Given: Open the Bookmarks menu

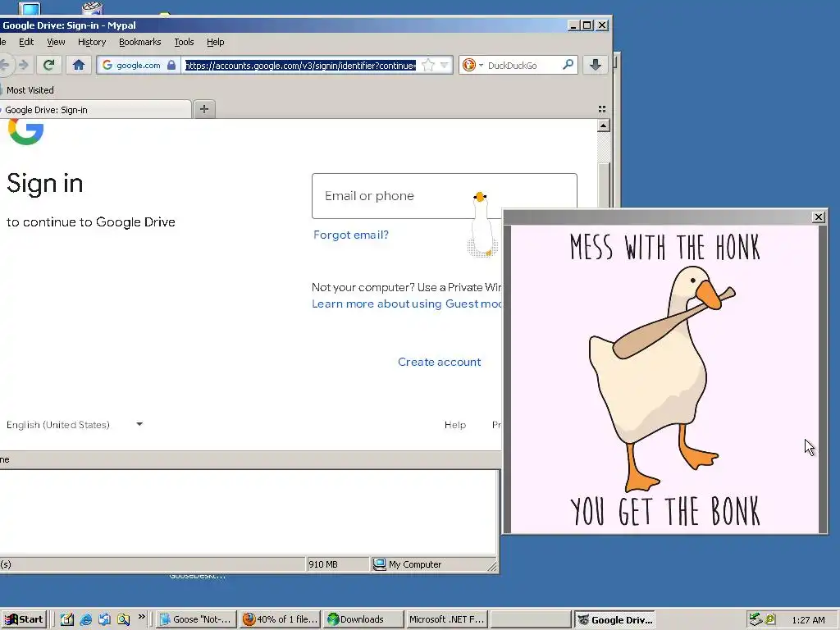Looking at the screenshot, I should click(139, 42).
